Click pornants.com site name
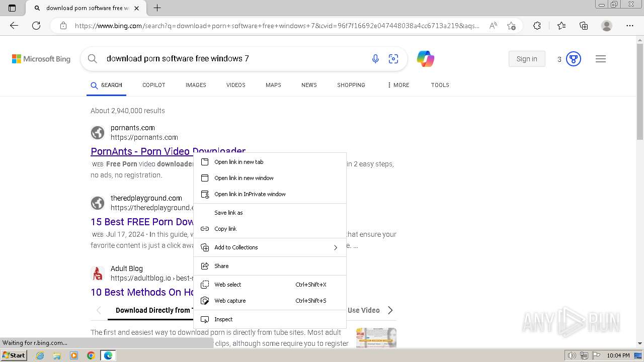 pyautogui.click(x=133, y=128)
